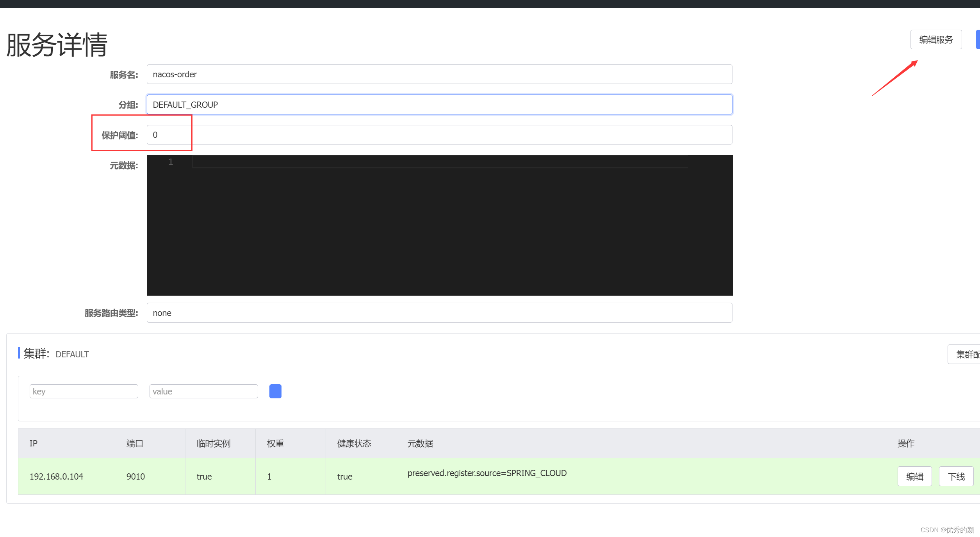
Task: Click the value filter input box
Action: pyautogui.click(x=203, y=391)
